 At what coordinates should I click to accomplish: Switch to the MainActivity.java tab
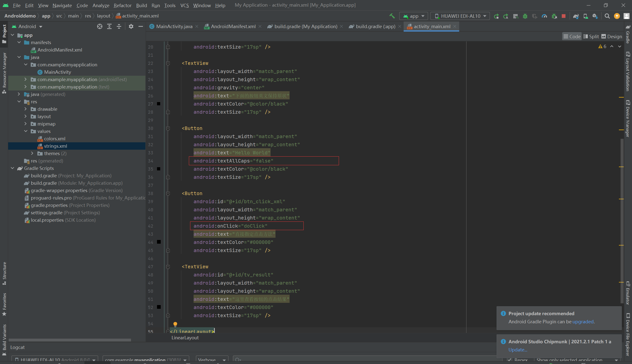(174, 26)
